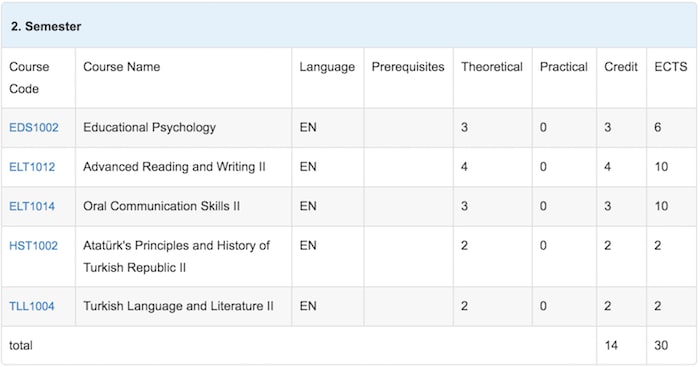
Task: Select the Educational Psychology course name
Action: tap(150, 128)
